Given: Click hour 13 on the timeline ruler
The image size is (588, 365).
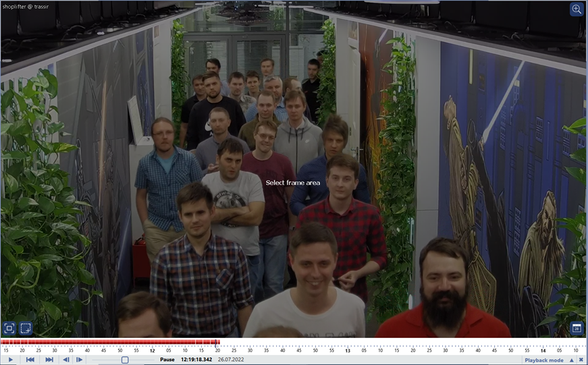Looking at the screenshot, I should coord(348,351).
